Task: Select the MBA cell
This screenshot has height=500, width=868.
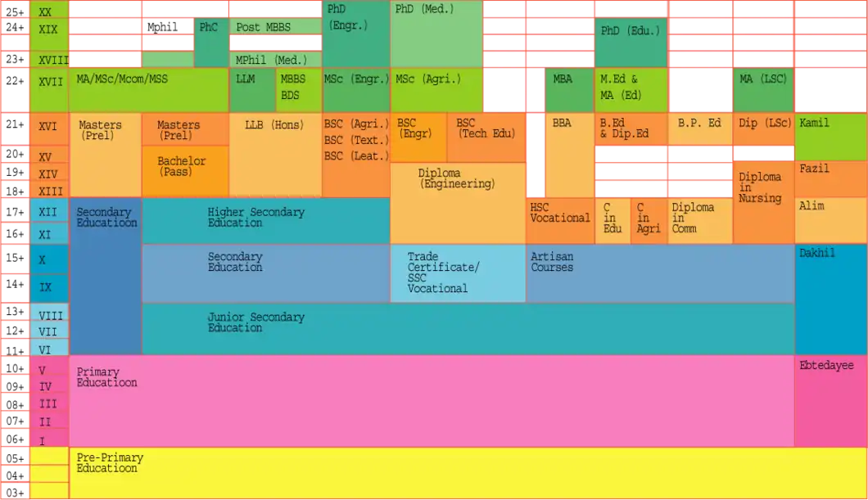Action: tap(568, 90)
